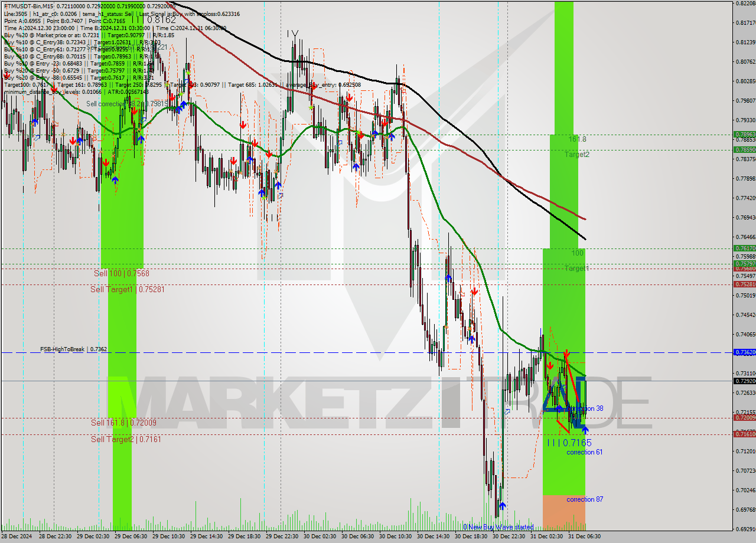This screenshot has width=756, height=543.
Task: Click the black 0.72920 current price tag
Action: [x=744, y=381]
